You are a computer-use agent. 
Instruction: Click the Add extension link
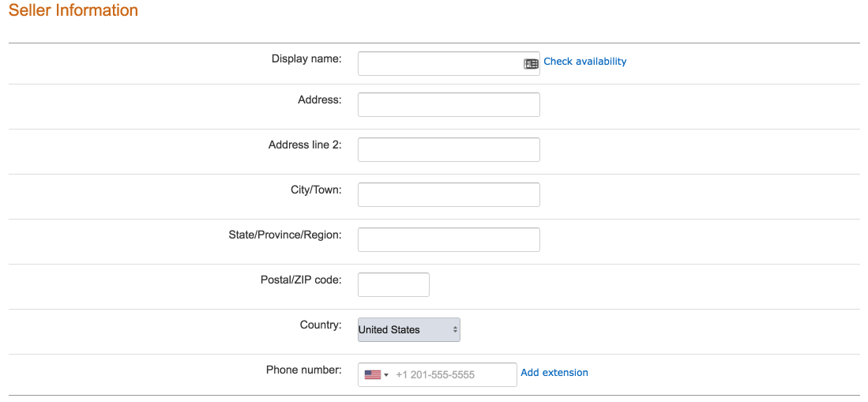(x=554, y=373)
